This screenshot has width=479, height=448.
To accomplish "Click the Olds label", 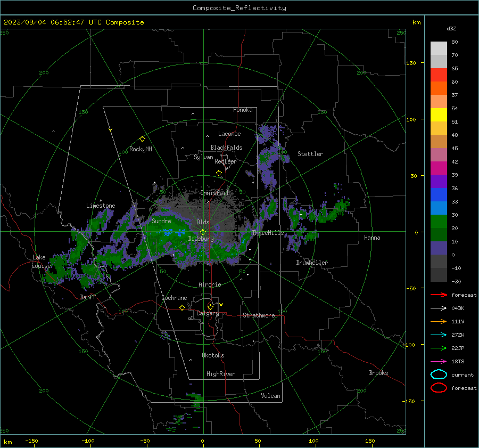I will click(203, 222).
